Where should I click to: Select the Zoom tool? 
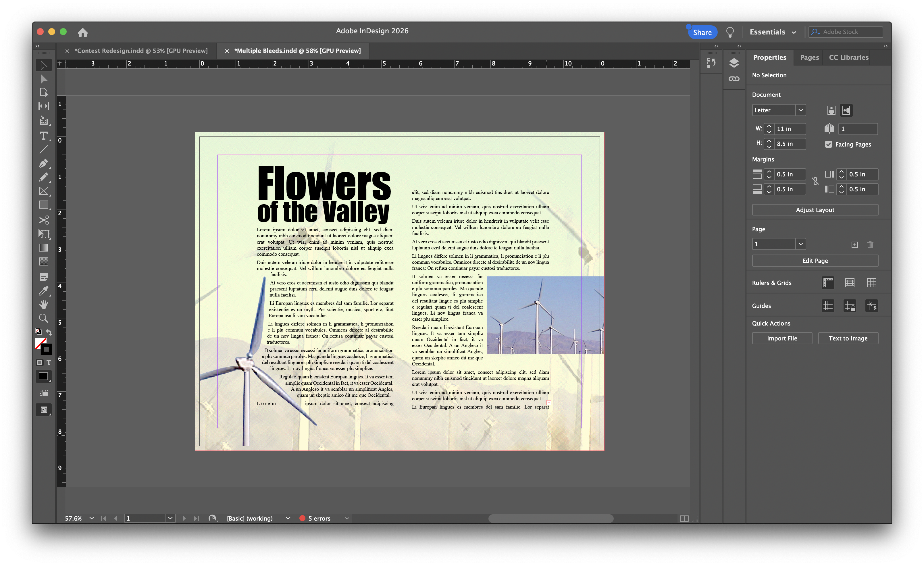(43, 318)
